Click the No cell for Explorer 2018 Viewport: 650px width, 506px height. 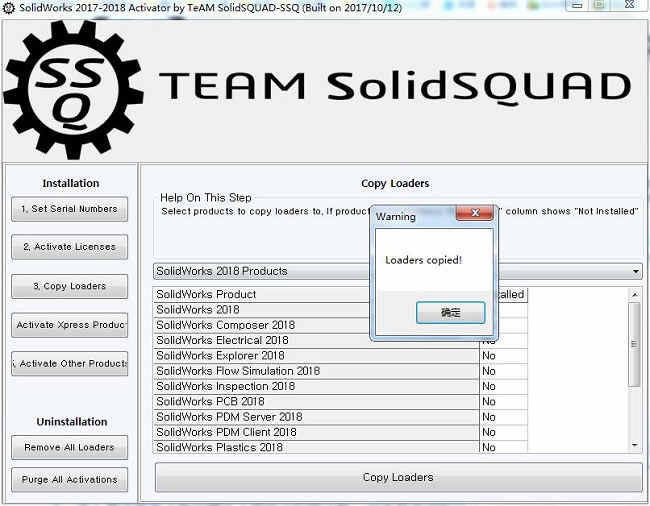pos(503,356)
